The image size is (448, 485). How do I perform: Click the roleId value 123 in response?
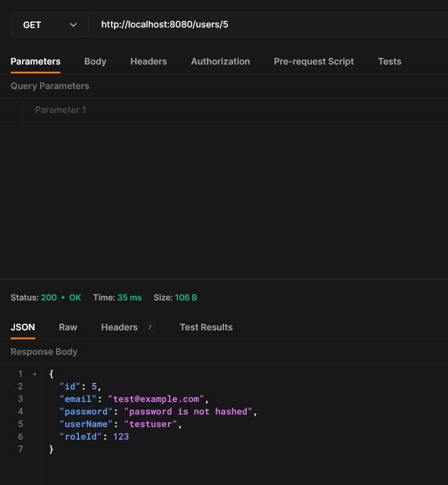[x=120, y=437]
